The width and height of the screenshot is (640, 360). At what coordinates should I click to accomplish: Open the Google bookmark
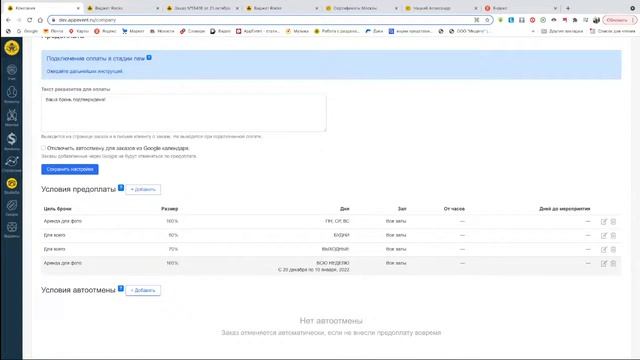point(27,31)
